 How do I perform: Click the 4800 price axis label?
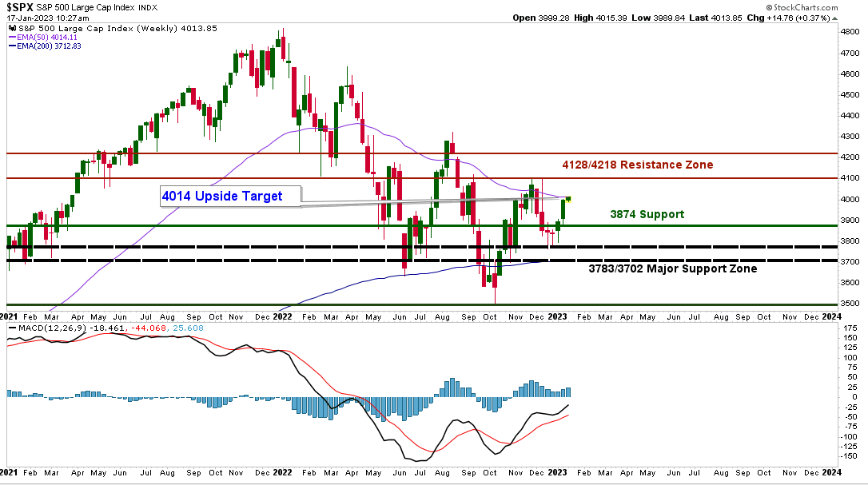tap(850, 32)
